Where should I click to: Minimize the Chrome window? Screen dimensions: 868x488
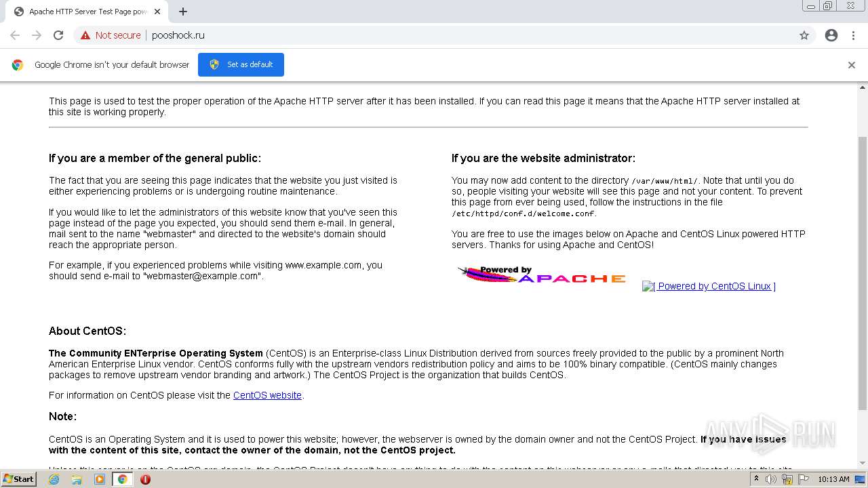[810, 6]
